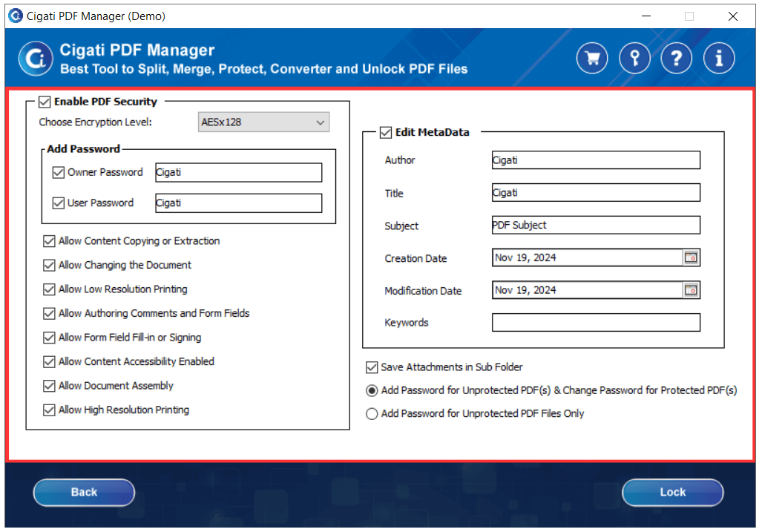Click into the Title field
Screen dimensions: 762x532
(596, 192)
